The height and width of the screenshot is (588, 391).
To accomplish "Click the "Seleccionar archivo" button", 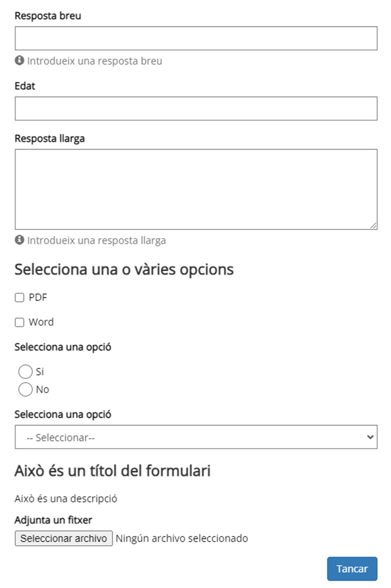I will click(63, 538).
